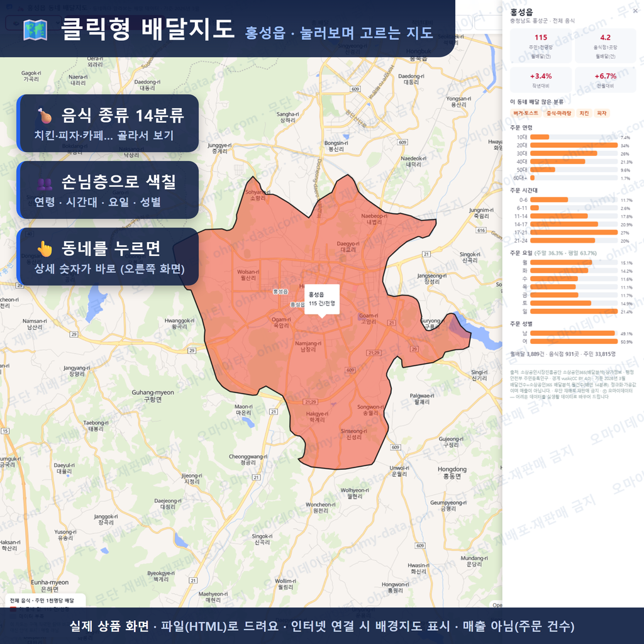644x644 pixels.
Task: Select the 피자 category tag
Action: point(602,113)
